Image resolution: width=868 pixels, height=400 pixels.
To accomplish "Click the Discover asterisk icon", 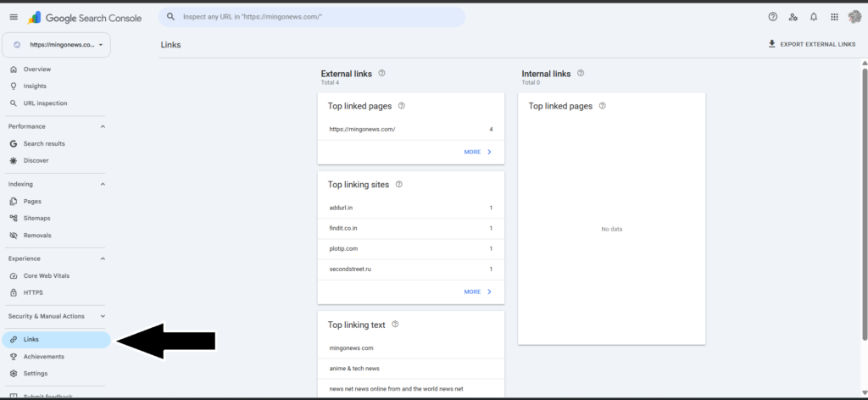I will 14,160.
